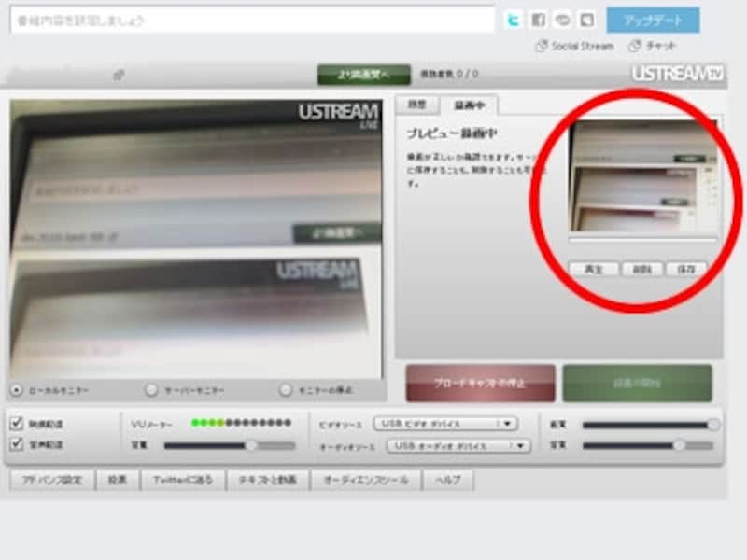Image resolution: width=747 pixels, height=560 pixels.
Task: Click the 画質 video quality slider
Action: click(x=651, y=425)
